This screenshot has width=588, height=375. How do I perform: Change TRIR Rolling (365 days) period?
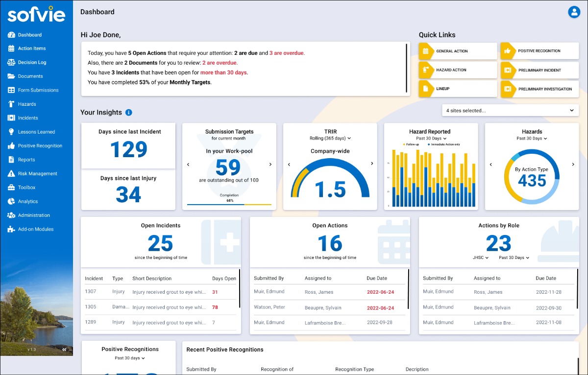[330, 139]
